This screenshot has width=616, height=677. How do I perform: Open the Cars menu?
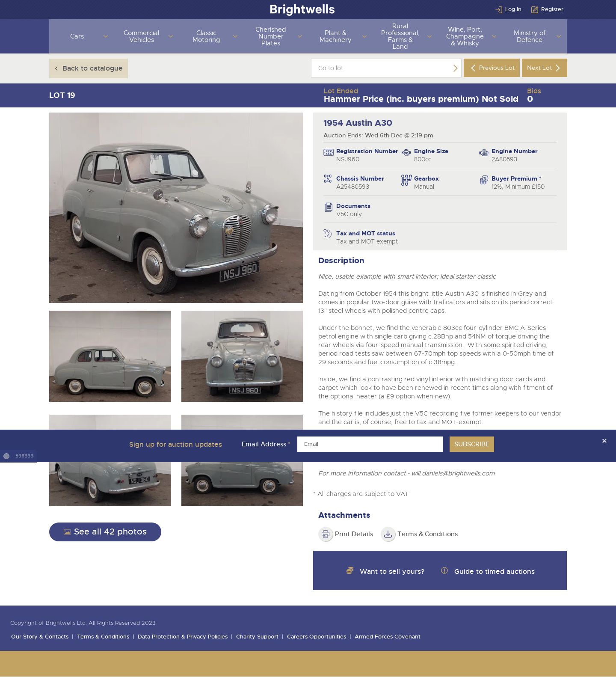tap(77, 36)
